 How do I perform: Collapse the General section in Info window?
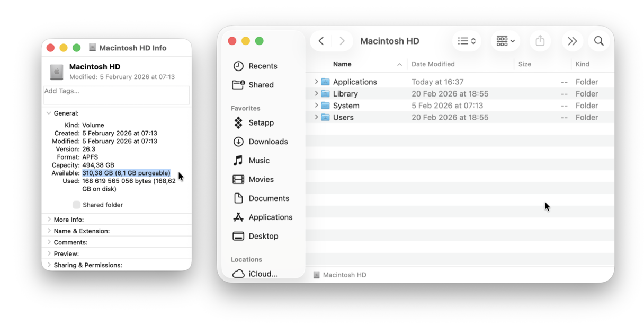[x=48, y=113]
